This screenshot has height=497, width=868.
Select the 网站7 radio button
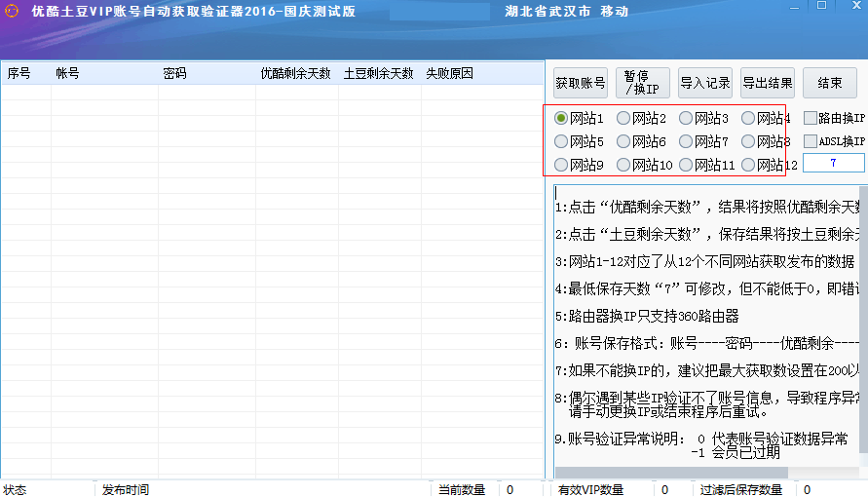[686, 141]
